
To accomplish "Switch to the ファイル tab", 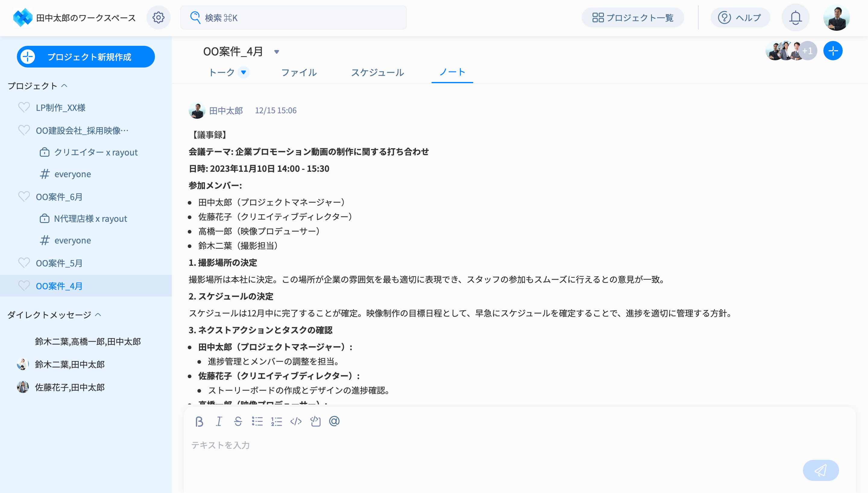I will pos(299,72).
